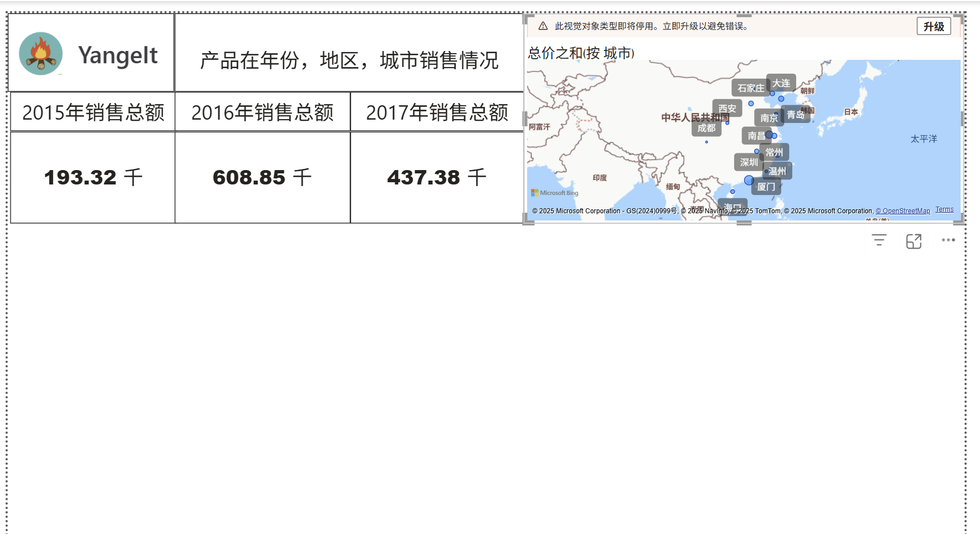Select the 193.32 千 card value
This screenshot has width=980, height=534.
[93, 178]
